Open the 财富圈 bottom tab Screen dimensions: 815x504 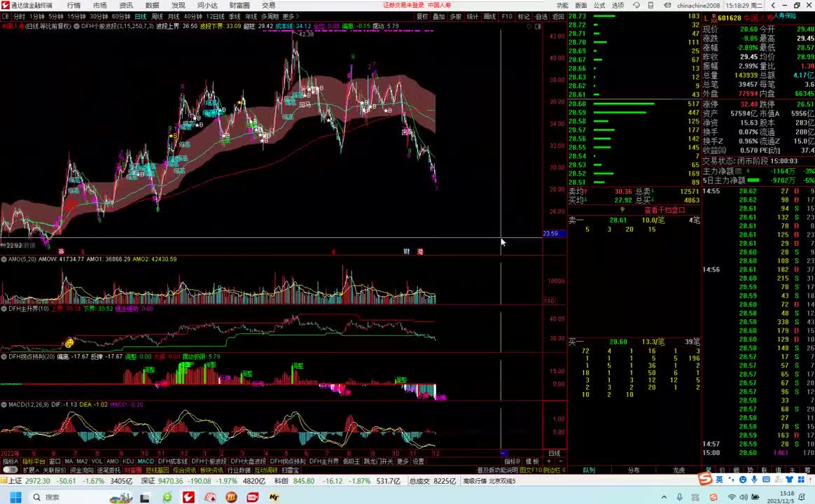(133, 470)
